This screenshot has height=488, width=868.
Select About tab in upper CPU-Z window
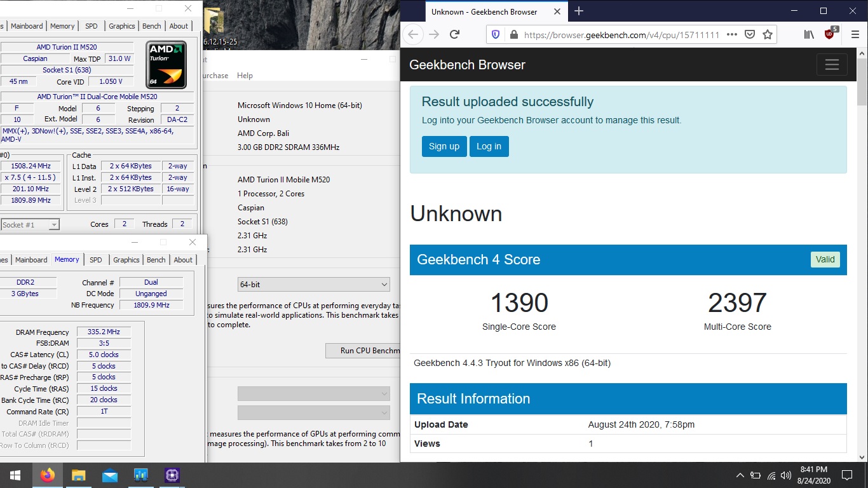179,26
